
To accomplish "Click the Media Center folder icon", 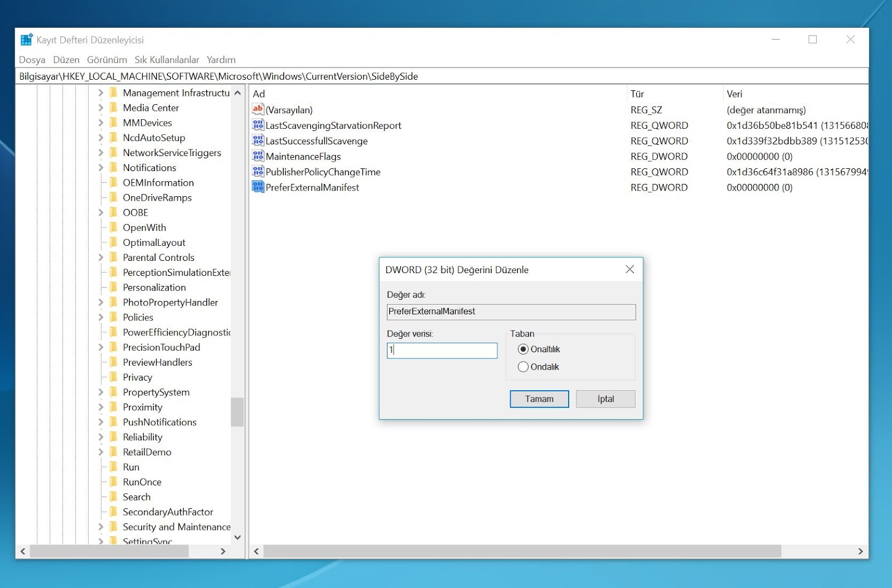I will coord(114,108).
